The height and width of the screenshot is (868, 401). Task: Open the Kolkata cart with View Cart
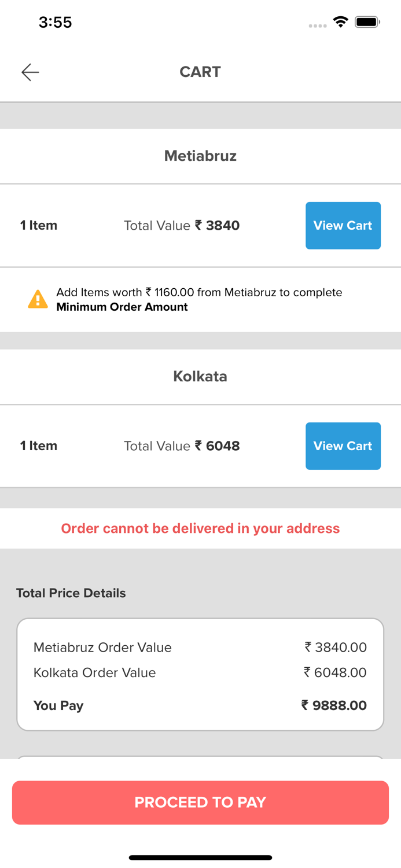pyautogui.click(x=343, y=446)
